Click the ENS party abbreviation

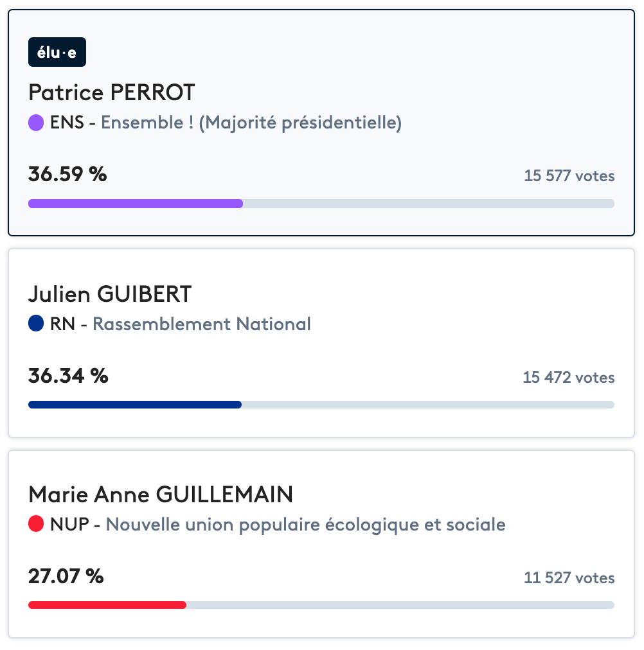67,123
